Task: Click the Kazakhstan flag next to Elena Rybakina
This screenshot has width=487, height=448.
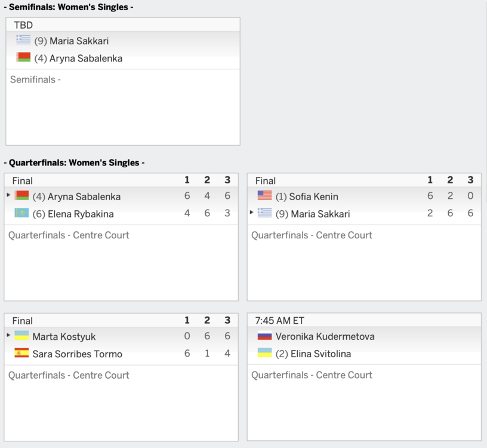Action: pyautogui.click(x=21, y=213)
